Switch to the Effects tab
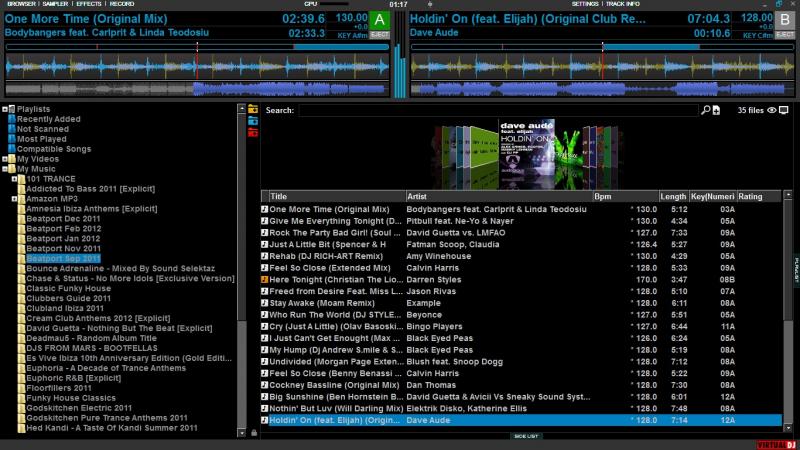The width and height of the screenshot is (800, 450). click(x=89, y=4)
